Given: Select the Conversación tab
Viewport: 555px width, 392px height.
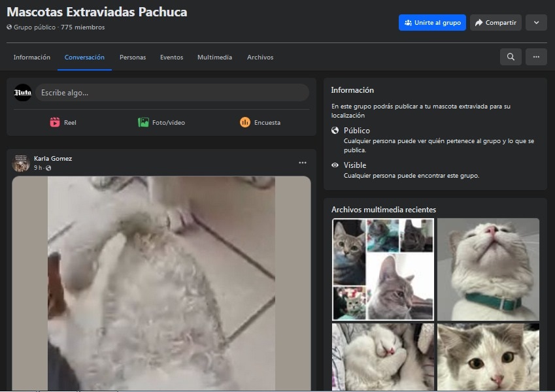Looking at the screenshot, I should pos(84,57).
